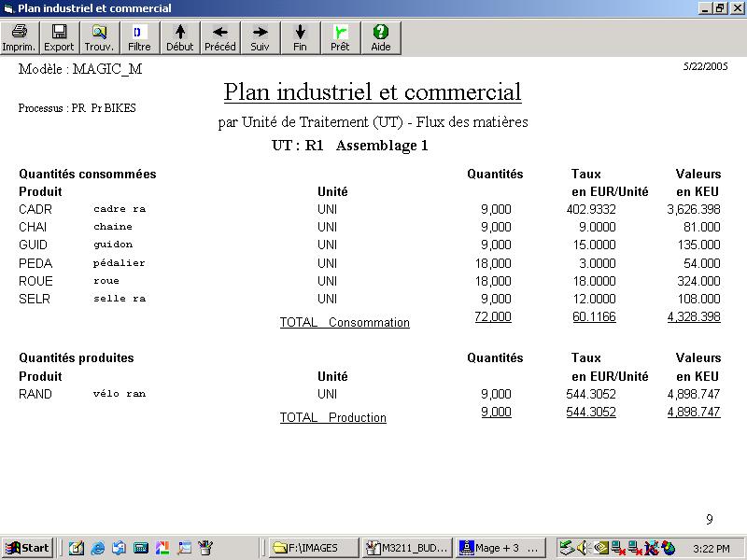The height and width of the screenshot is (560, 747).
Task: Open the Trouv. find tool
Action: (x=99, y=37)
